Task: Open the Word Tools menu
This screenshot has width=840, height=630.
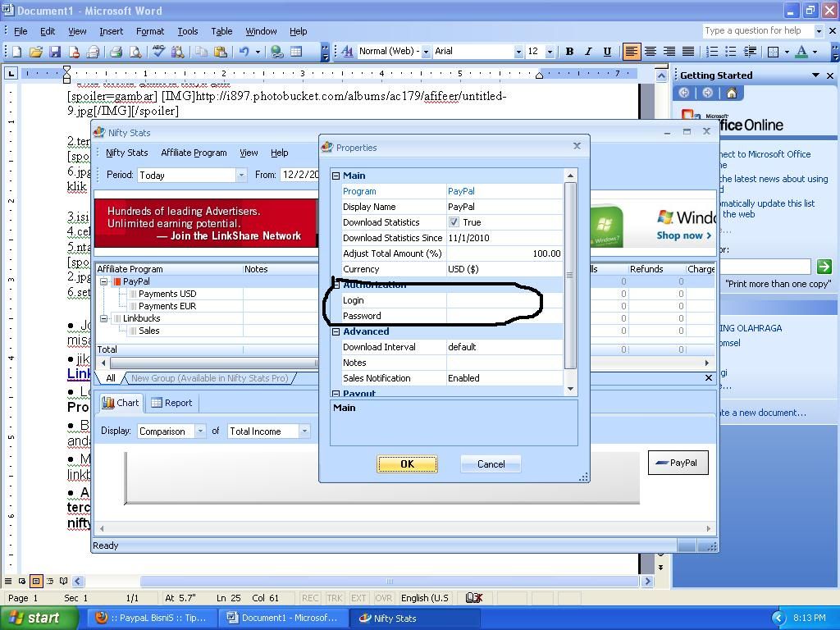Action: 188,31
